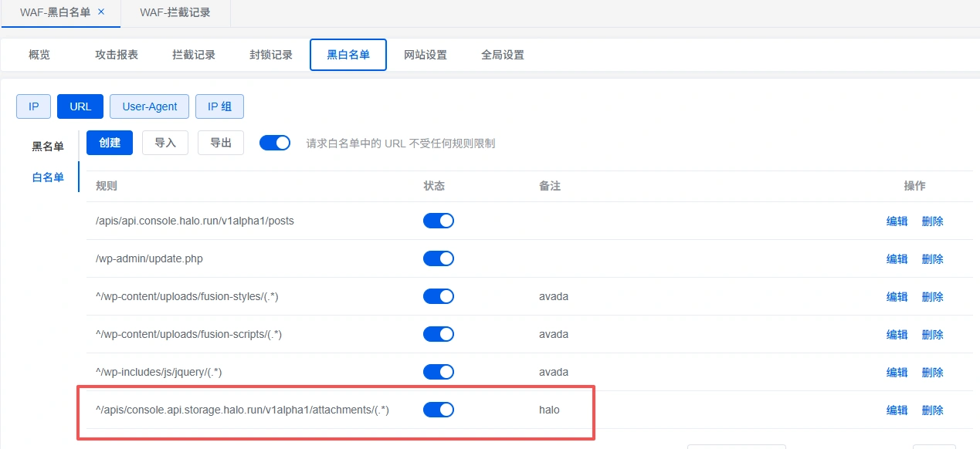Show the 白名单 list
This screenshot has height=449, width=980.
pyautogui.click(x=48, y=177)
